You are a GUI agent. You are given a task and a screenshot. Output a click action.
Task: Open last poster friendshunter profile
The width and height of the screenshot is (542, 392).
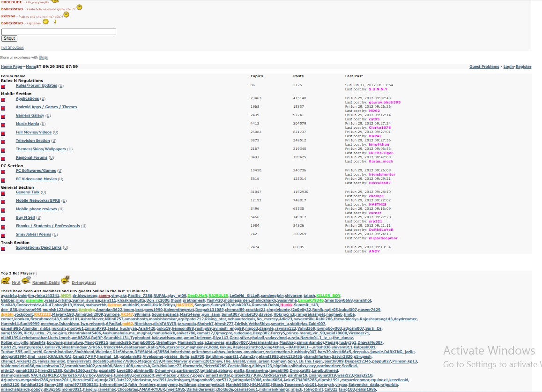tap(382, 175)
